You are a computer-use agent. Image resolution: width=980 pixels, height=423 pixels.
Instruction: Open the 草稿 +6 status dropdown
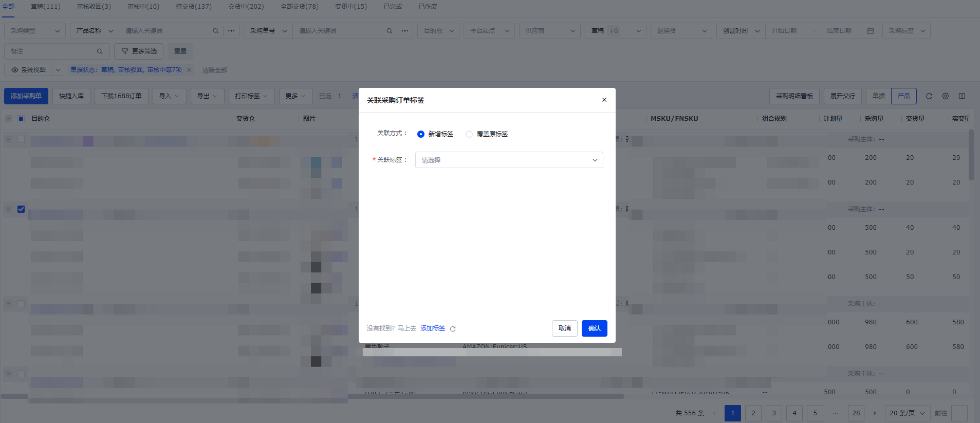click(616, 31)
